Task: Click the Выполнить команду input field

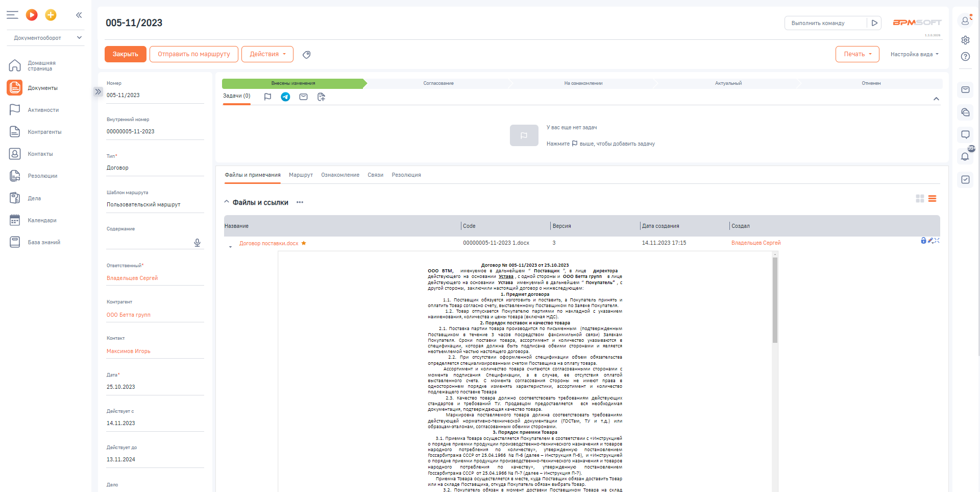Action: (825, 23)
